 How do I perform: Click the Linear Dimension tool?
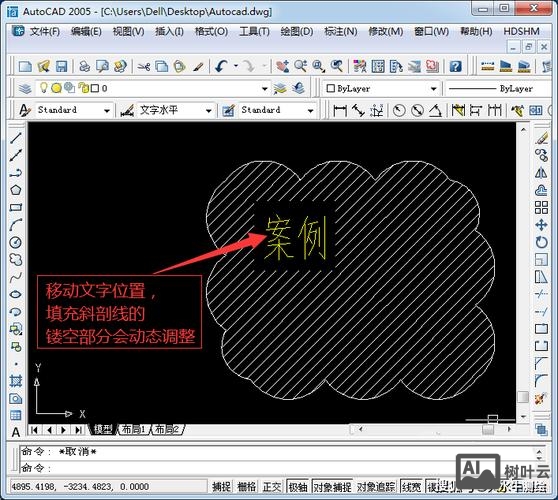[340, 110]
